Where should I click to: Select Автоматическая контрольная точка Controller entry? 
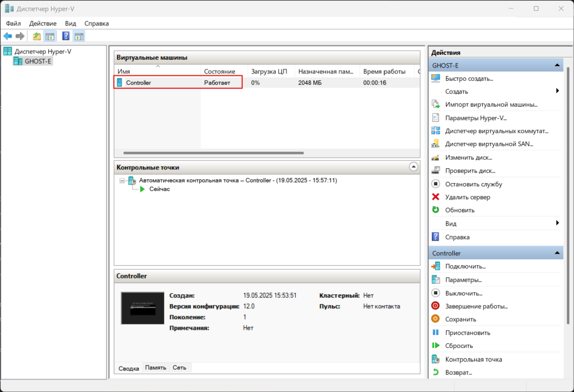click(238, 180)
